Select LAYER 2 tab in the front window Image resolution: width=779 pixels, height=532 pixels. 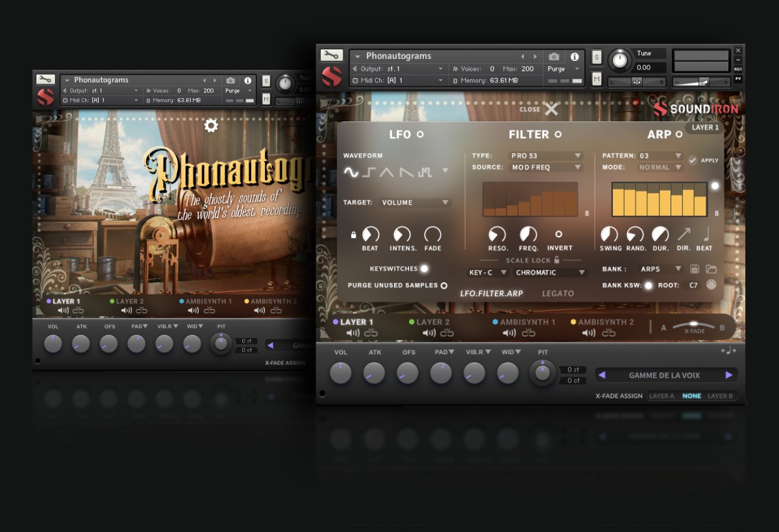(x=429, y=322)
